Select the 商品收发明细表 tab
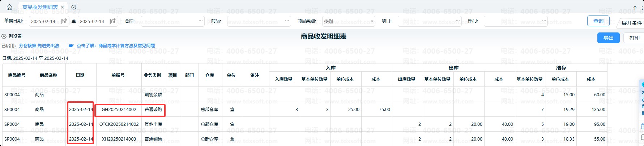 (40, 7)
